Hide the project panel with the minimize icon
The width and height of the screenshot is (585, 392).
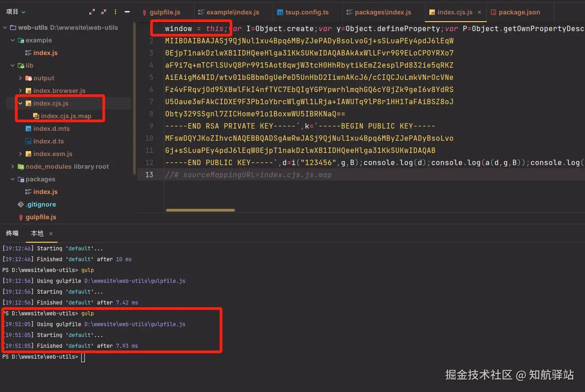click(x=127, y=12)
